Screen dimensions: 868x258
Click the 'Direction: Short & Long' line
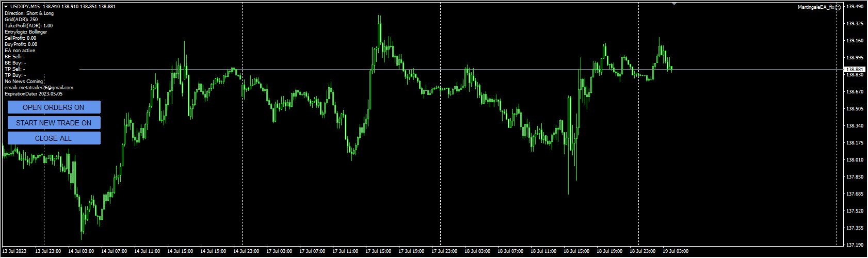[x=29, y=13]
